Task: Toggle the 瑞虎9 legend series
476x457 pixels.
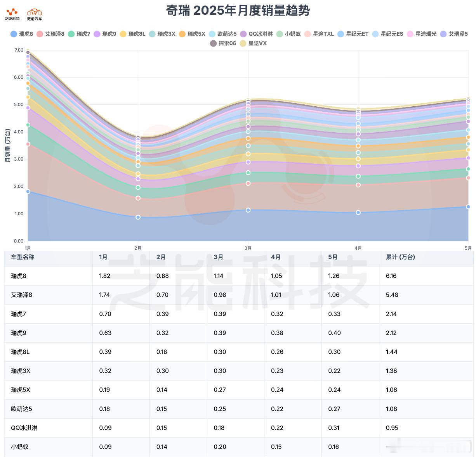Action: coord(105,34)
